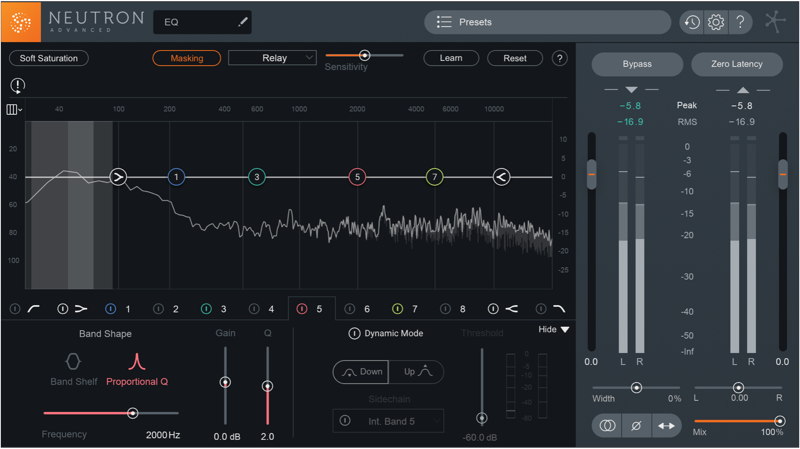Click the orange Neutron logo icon
The height and width of the screenshot is (449, 800).
point(21,22)
